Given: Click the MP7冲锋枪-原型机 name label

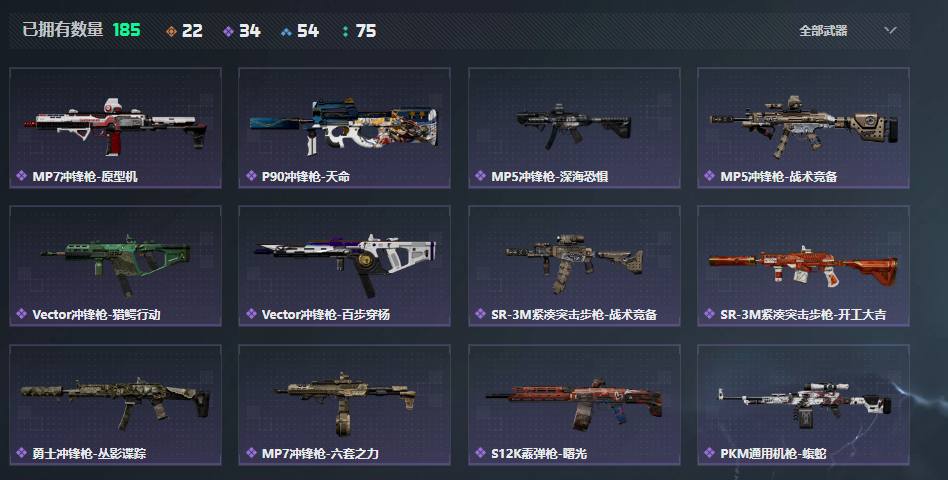Looking at the screenshot, I should point(85,177).
